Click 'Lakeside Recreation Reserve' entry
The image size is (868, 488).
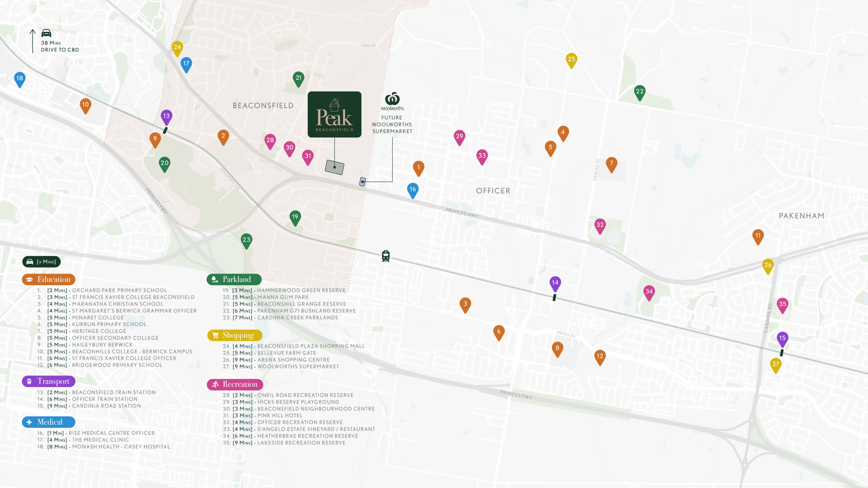click(284, 443)
